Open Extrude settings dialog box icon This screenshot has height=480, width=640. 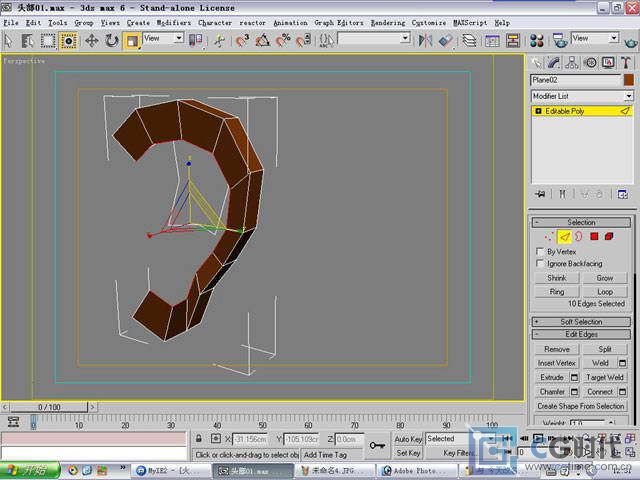[574, 378]
